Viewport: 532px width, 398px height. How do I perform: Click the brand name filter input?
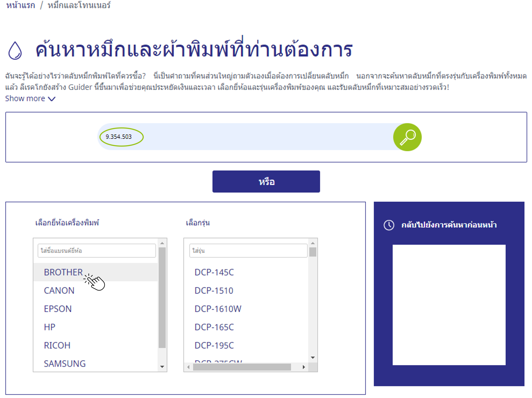tap(97, 251)
